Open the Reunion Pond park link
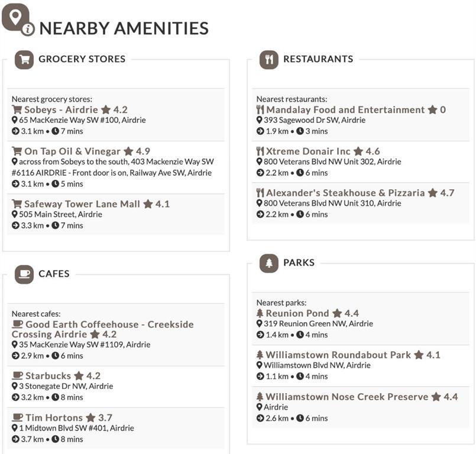476x454 pixels. click(297, 313)
